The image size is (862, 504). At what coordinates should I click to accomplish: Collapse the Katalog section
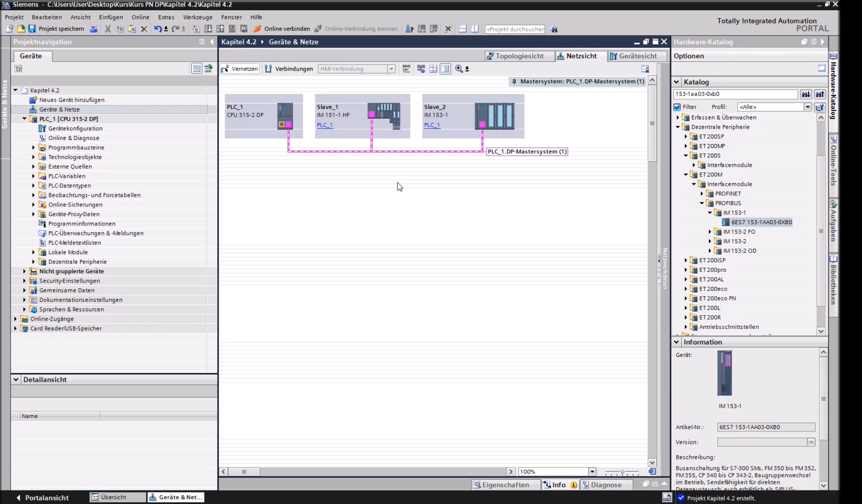tap(677, 82)
